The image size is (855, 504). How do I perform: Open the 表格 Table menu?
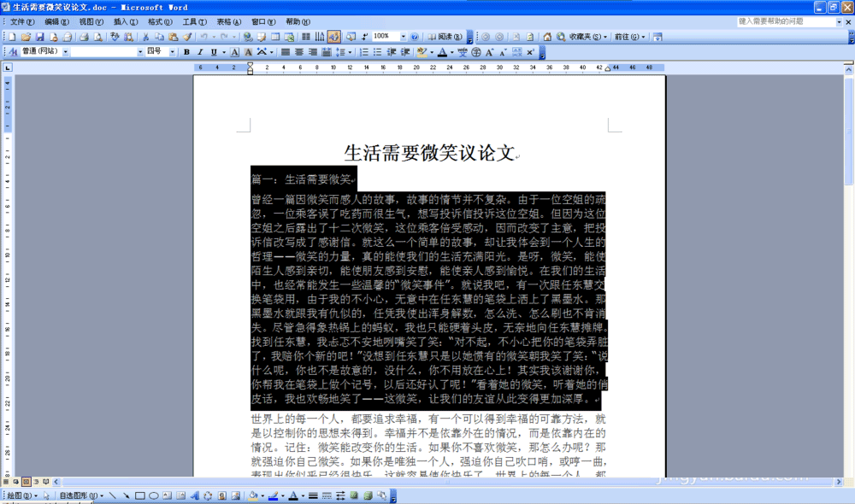(x=228, y=22)
